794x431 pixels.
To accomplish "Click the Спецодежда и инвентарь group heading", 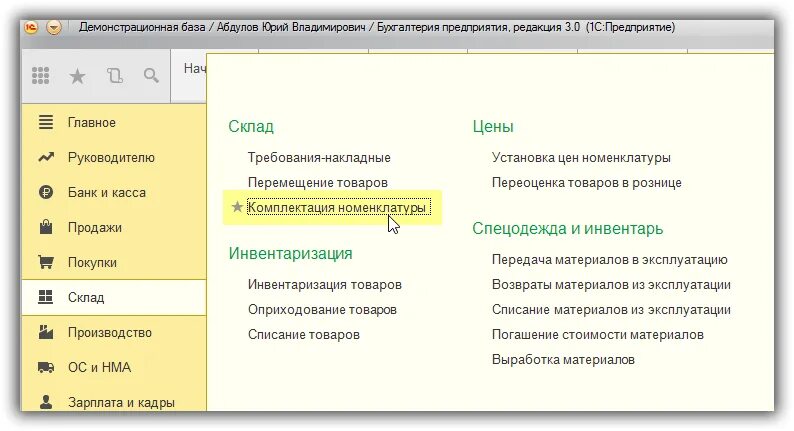I will tap(567, 228).
